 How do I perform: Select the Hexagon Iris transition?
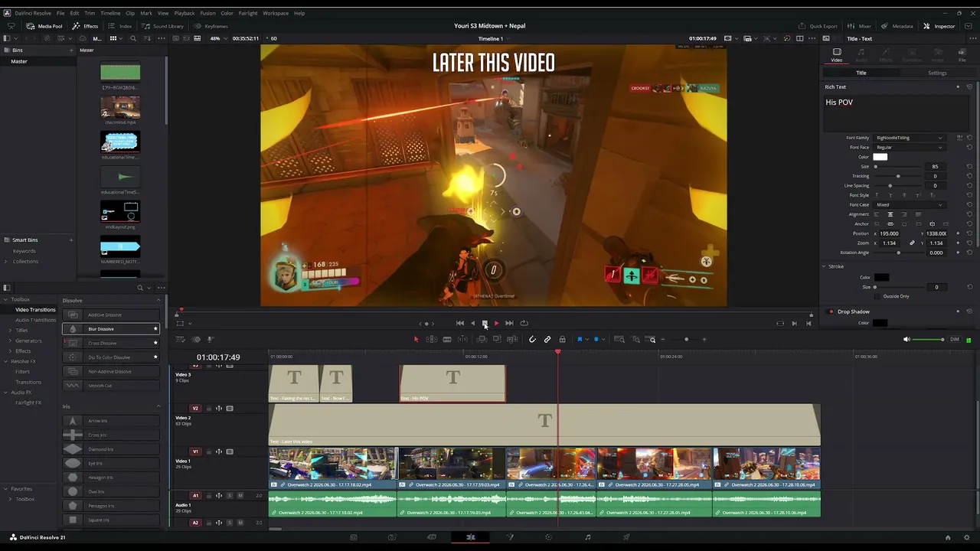[111, 478]
